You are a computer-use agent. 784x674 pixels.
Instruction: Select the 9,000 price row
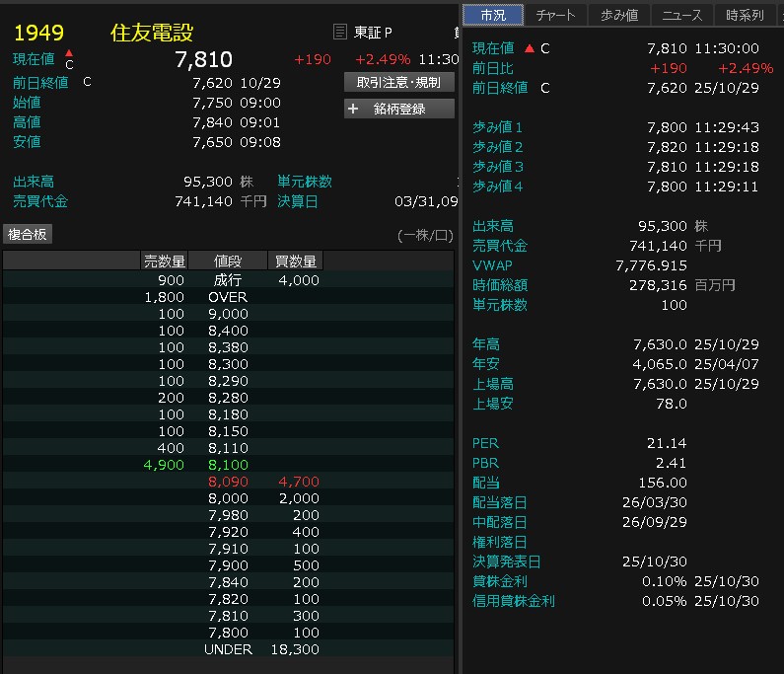[228, 314]
